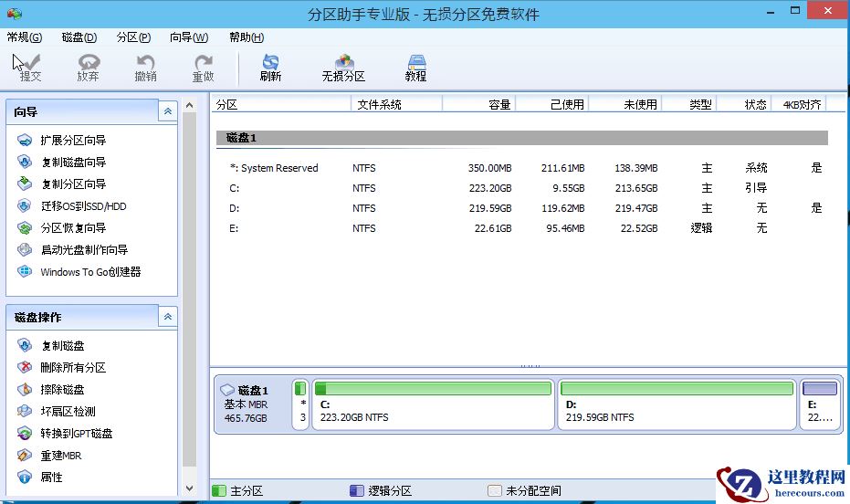Open the 磁盘(D) menu
850x504 pixels.
pyautogui.click(x=79, y=37)
